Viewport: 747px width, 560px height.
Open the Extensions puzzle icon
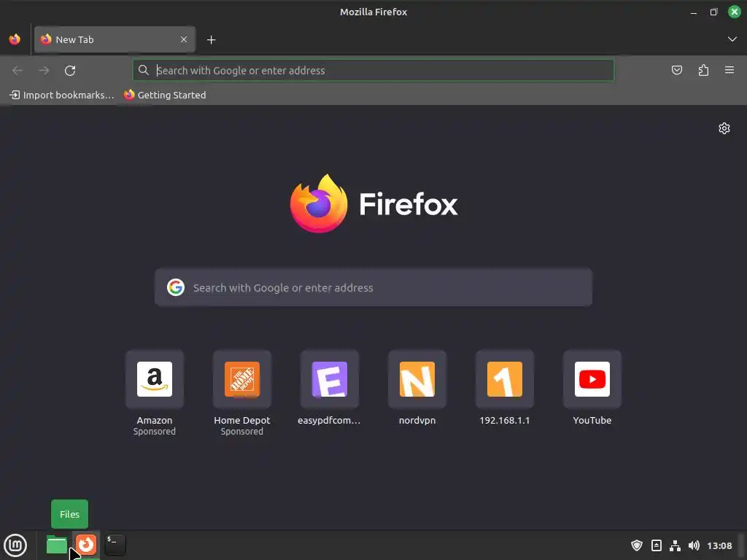(x=703, y=71)
